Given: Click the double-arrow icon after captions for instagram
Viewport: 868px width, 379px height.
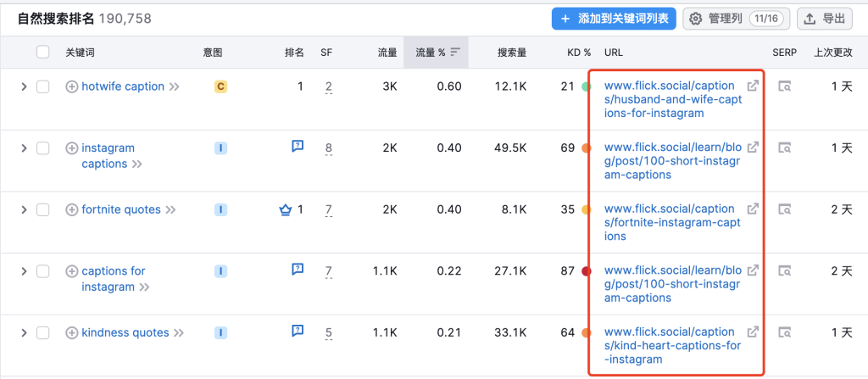Looking at the screenshot, I should tap(144, 287).
